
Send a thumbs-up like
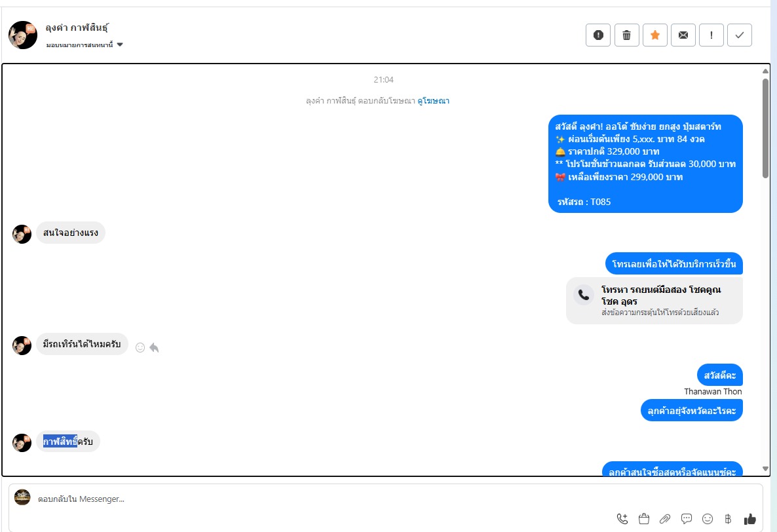pyautogui.click(x=749, y=519)
